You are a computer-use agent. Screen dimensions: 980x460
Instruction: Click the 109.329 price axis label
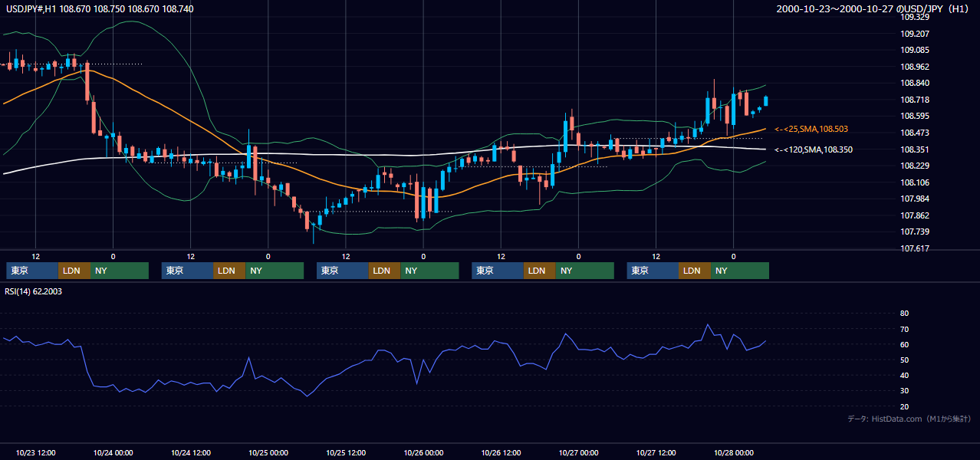915,17
